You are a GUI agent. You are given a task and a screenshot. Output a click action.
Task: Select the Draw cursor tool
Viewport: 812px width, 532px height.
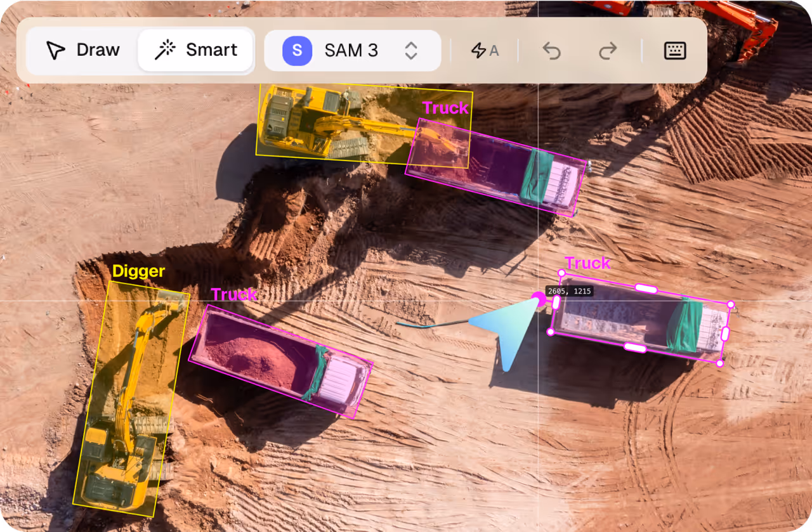(82, 50)
